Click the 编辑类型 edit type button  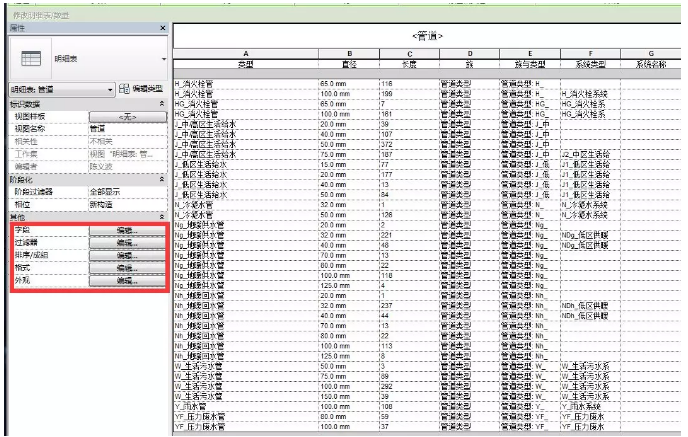(141, 89)
